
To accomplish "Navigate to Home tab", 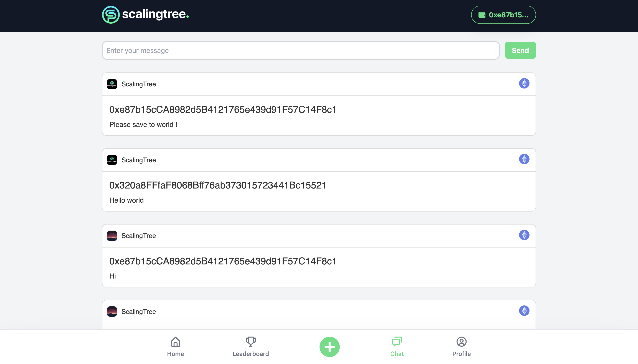I will coord(175,346).
